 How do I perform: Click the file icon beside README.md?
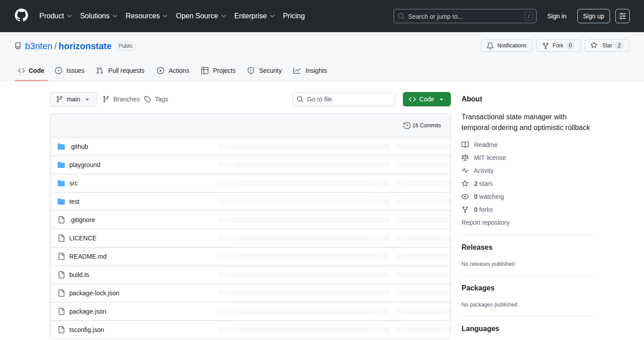[61, 256]
